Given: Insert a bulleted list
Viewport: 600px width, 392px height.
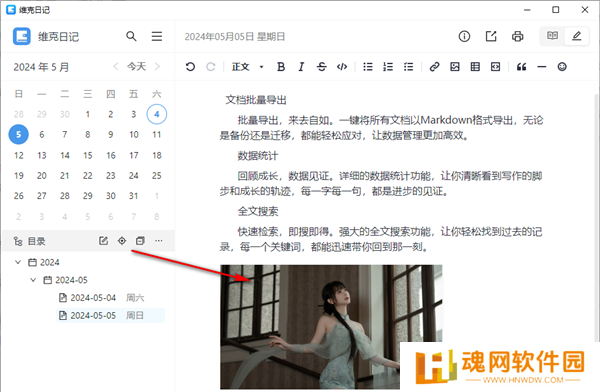Looking at the screenshot, I should (x=368, y=67).
